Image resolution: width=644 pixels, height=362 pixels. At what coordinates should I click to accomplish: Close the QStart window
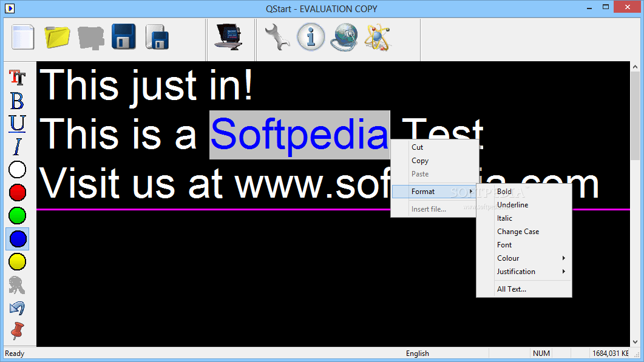[628, 7]
